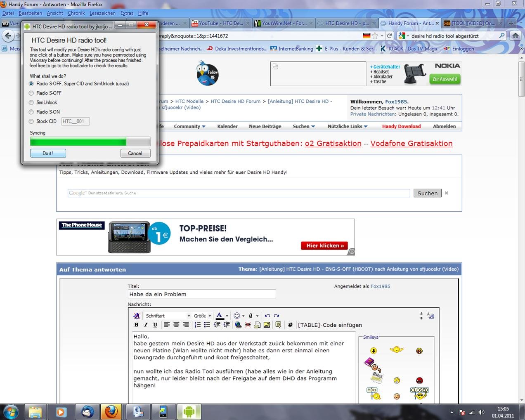Viewport: 525px width, 420px height.
Task: Open the Größe font size dropdown
Action: [202, 316]
